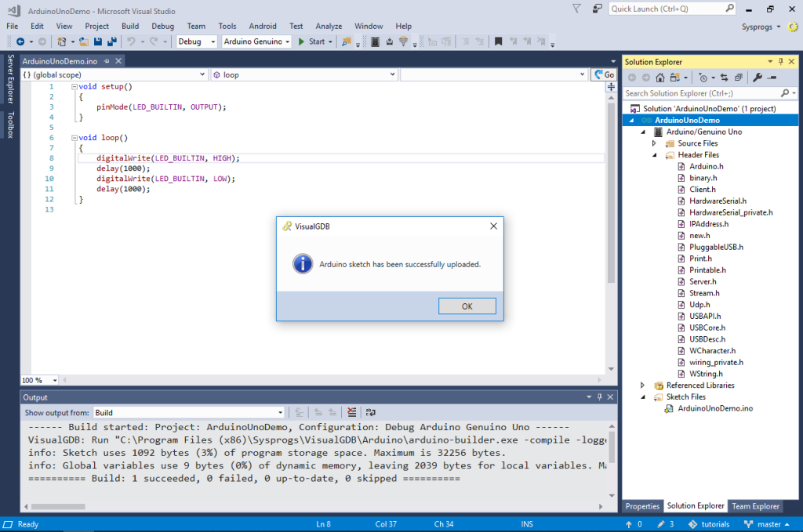The height and width of the screenshot is (532, 803).
Task: Click the Output horizontal scrollbar thumb
Action: click(x=58, y=506)
